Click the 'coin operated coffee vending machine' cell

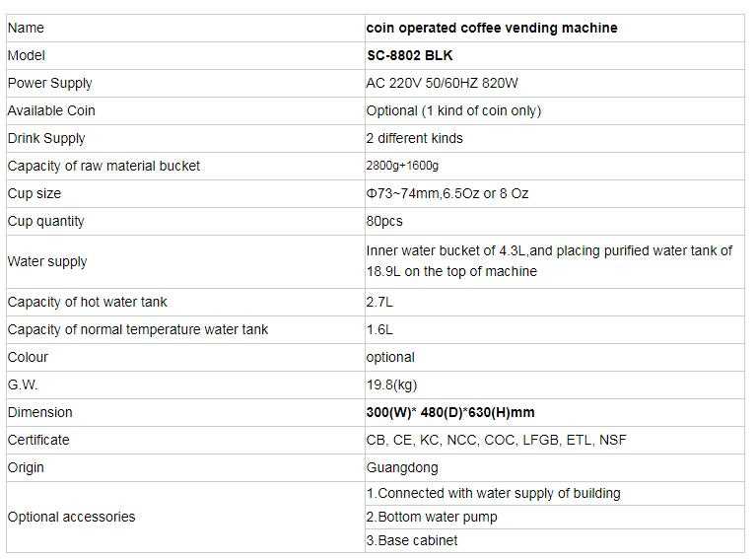coord(492,28)
